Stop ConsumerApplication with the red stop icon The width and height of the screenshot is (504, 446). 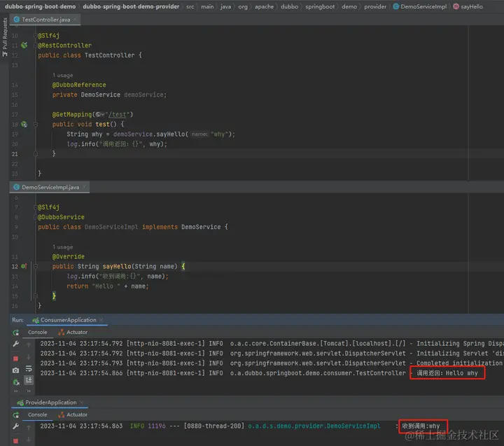pyautogui.click(x=15, y=358)
